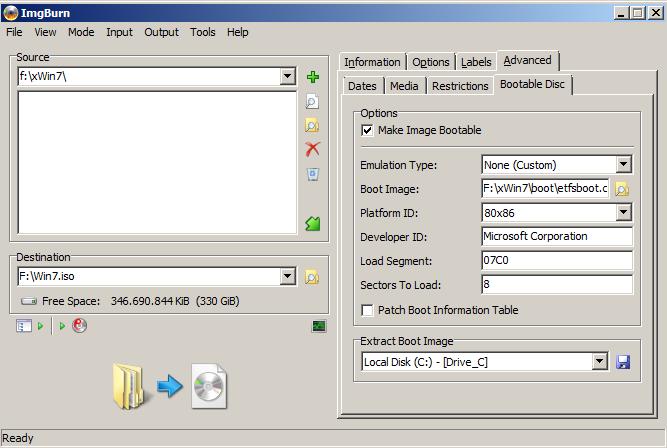Viewport: 667px width, 448px height.
Task: Open the Mode menu
Action: [81, 32]
